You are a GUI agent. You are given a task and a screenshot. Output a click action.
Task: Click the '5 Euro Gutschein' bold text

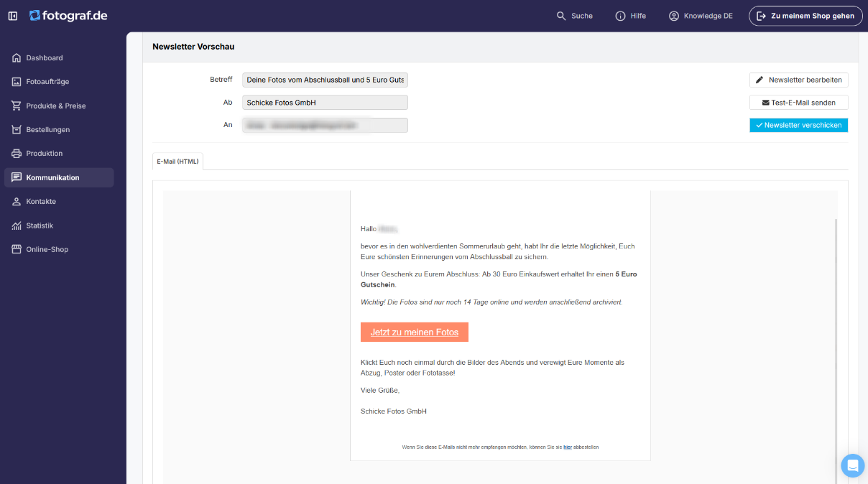point(499,279)
